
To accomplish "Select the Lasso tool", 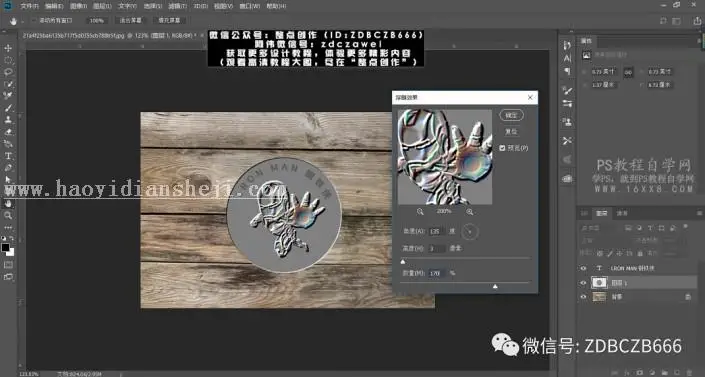I will point(8,72).
